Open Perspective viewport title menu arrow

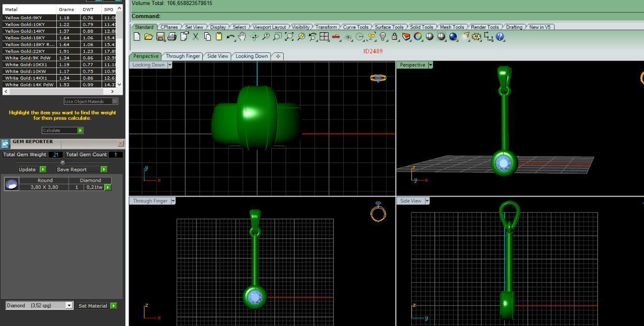pyautogui.click(x=430, y=65)
